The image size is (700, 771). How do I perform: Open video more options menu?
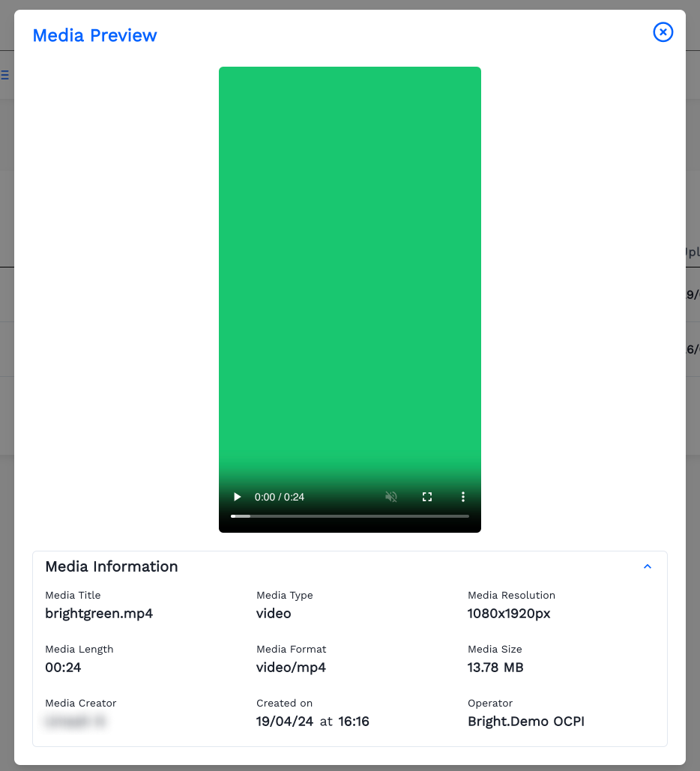pos(463,497)
